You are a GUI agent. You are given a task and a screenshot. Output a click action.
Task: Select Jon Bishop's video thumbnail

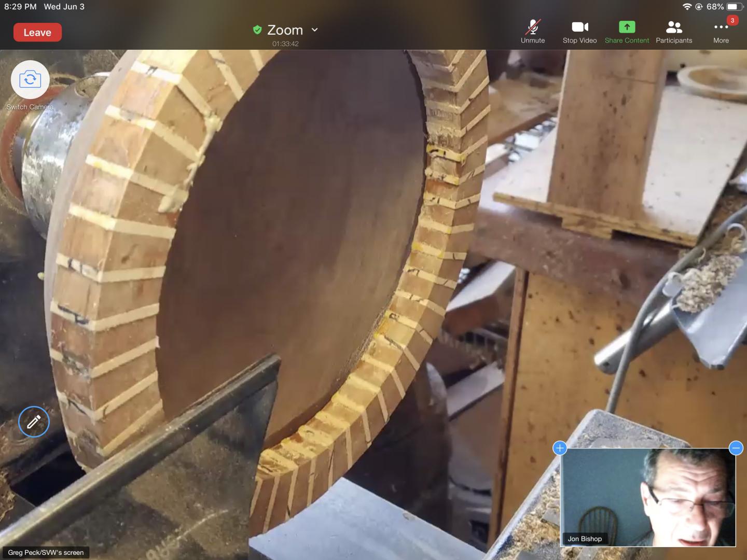click(648, 497)
